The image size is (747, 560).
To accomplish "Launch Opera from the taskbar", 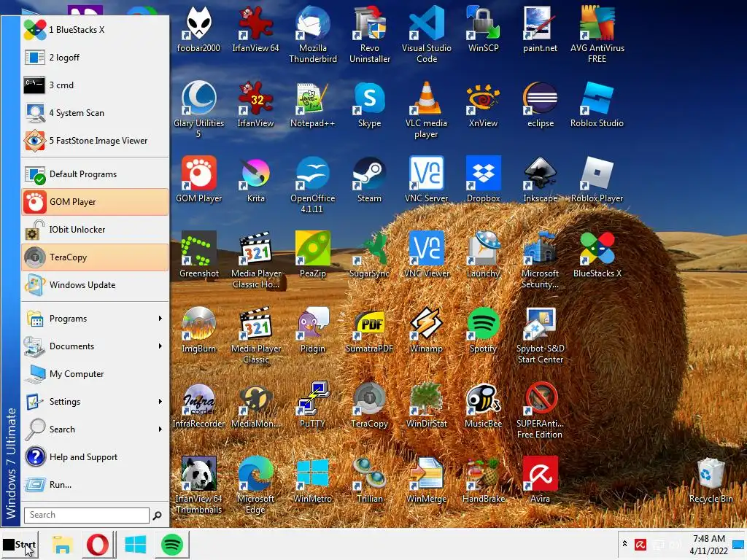I will [98, 545].
